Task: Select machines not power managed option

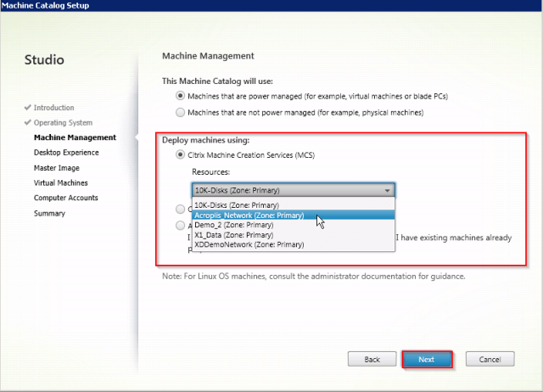Action: 179,112
